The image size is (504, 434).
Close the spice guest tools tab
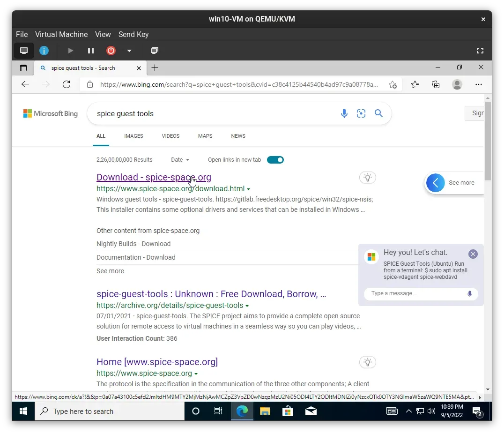pos(139,68)
